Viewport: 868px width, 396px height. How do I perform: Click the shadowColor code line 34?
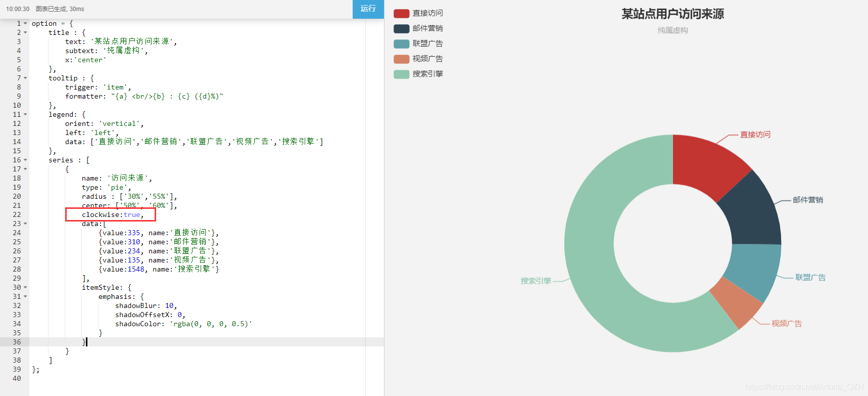(x=183, y=324)
